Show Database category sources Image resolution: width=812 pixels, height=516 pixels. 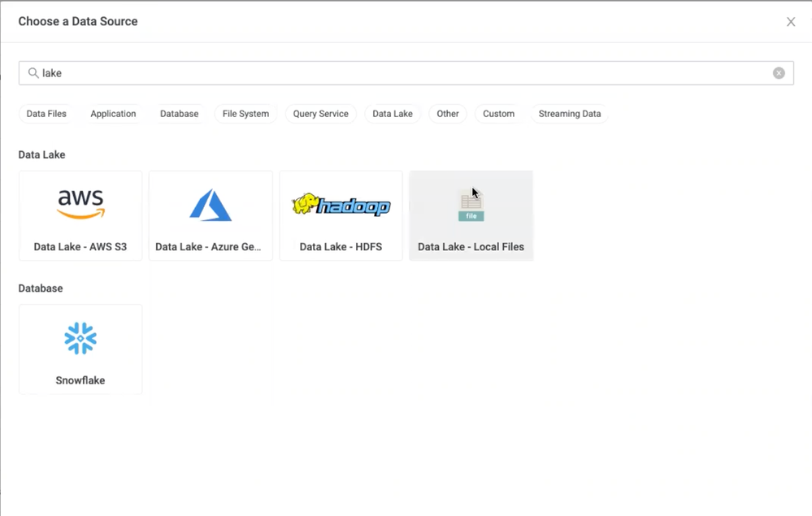[179, 114]
